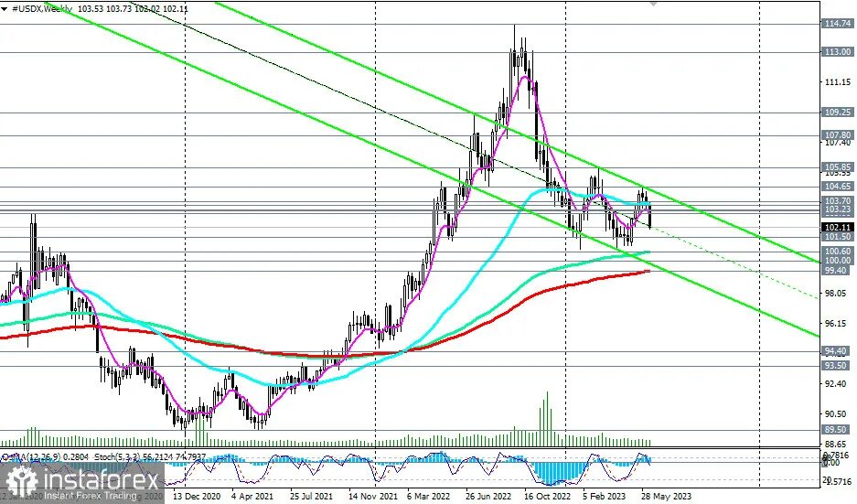This screenshot has width=857, height=504.
Task: Click the 104.65 price level label
Action: (x=838, y=187)
